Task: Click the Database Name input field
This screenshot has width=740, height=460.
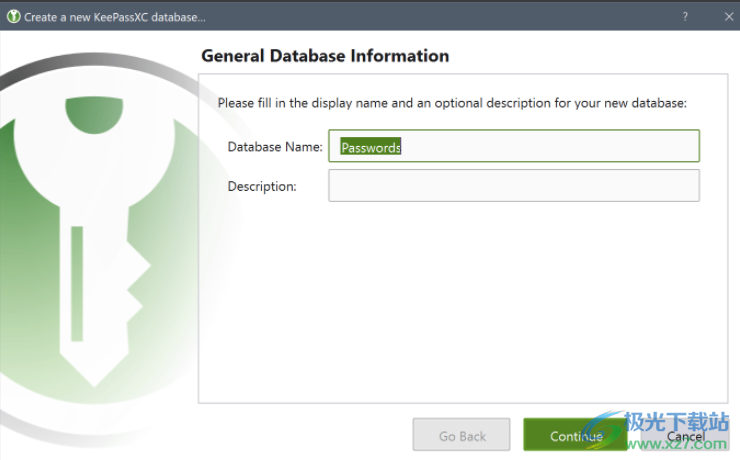Action: coord(514,146)
